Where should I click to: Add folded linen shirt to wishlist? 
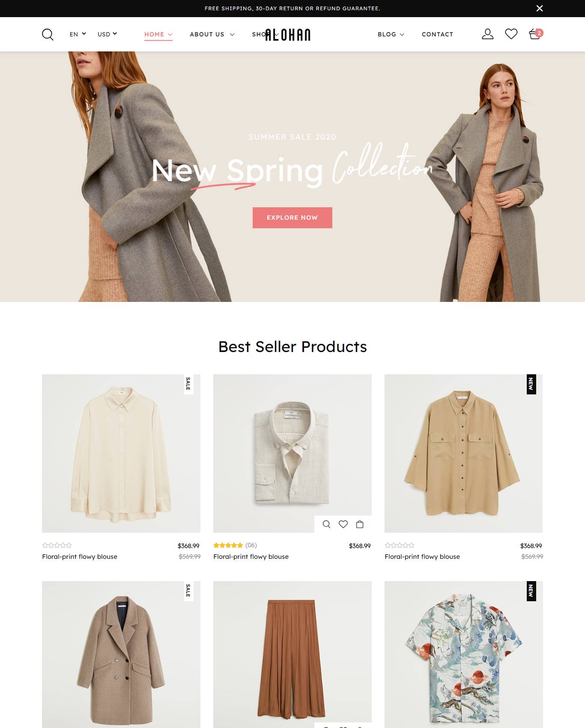343,524
